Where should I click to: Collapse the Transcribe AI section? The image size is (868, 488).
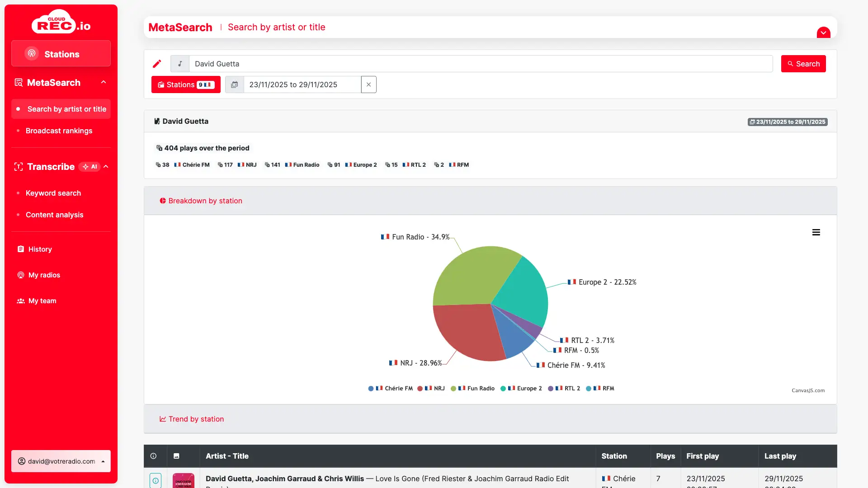click(x=106, y=167)
